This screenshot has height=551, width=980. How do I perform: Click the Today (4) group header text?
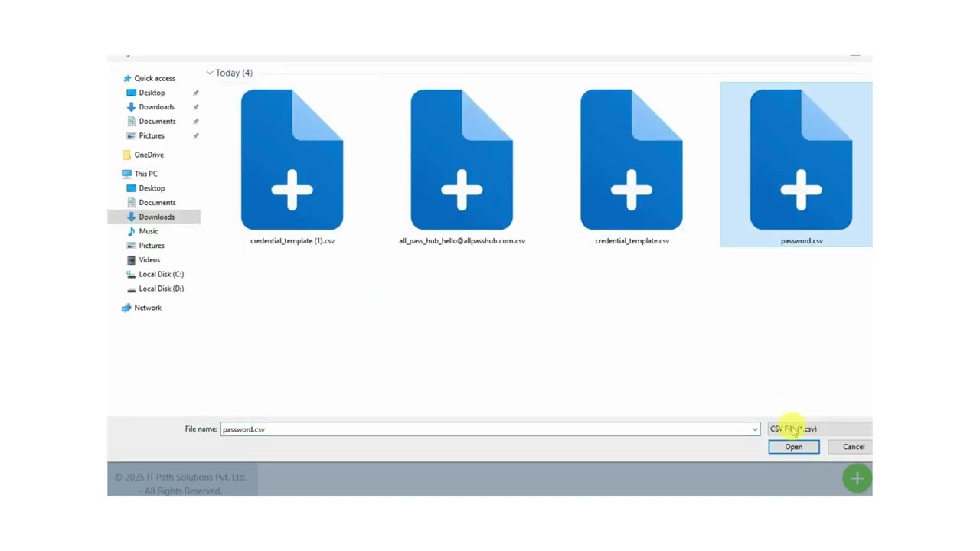coord(234,73)
